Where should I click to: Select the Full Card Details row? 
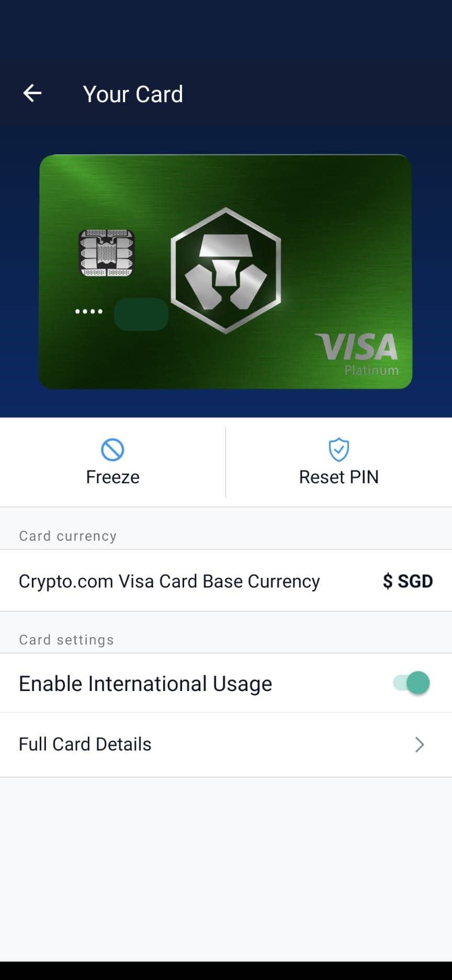pyautogui.click(x=226, y=744)
